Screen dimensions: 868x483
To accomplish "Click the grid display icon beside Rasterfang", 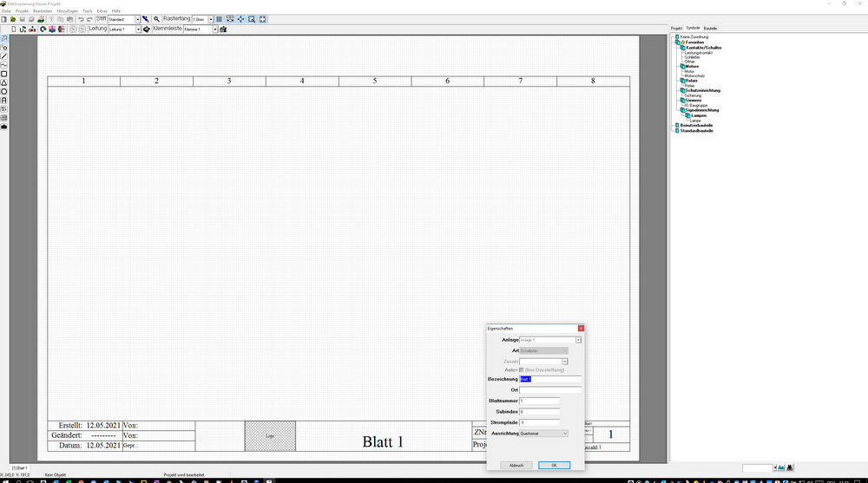I will 219,18.
